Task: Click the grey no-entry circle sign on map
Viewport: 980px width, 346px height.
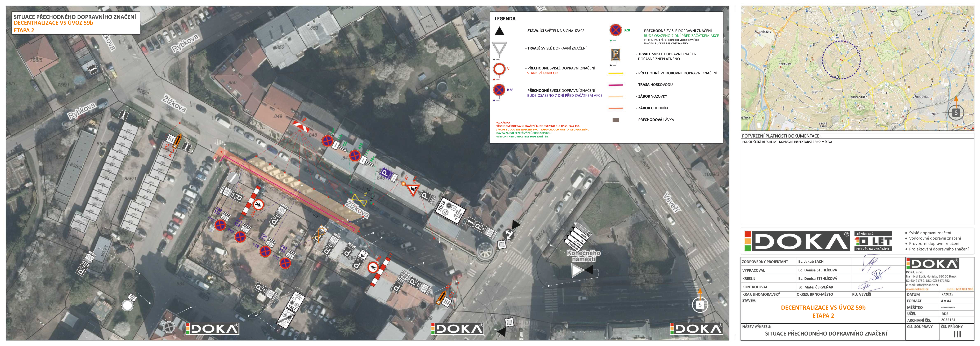Action: click(233, 178)
